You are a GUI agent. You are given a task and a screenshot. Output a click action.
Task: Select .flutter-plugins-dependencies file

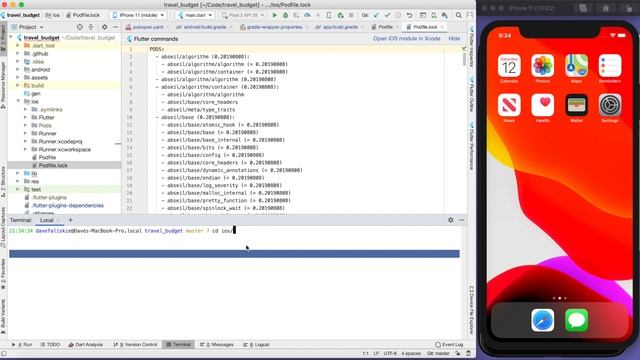click(x=68, y=205)
